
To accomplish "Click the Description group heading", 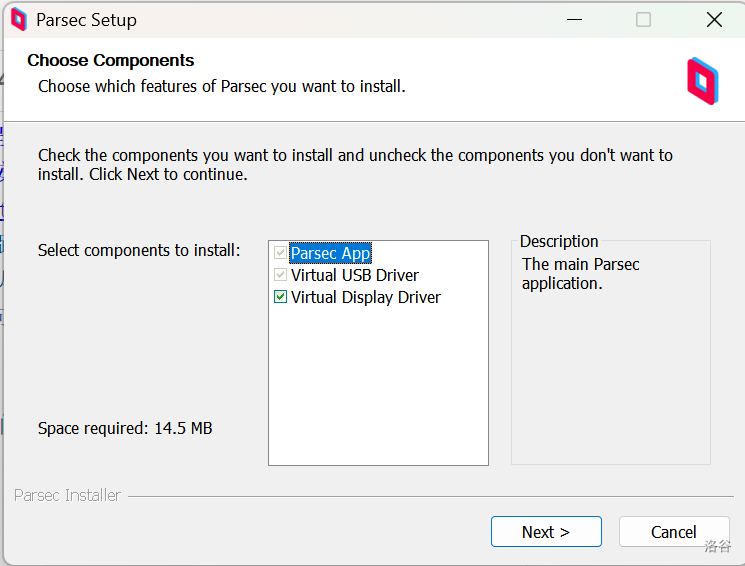I will tap(559, 241).
